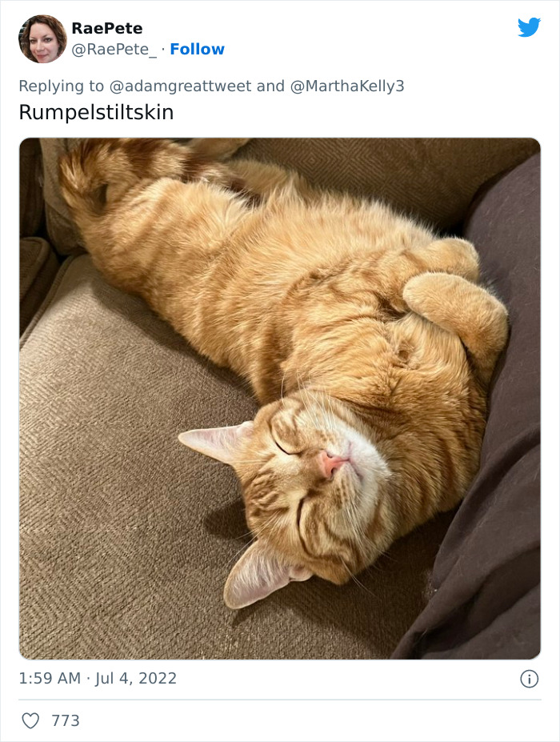Click the @RaePete_ handle
This screenshot has width=560, height=742.
[x=114, y=49]
